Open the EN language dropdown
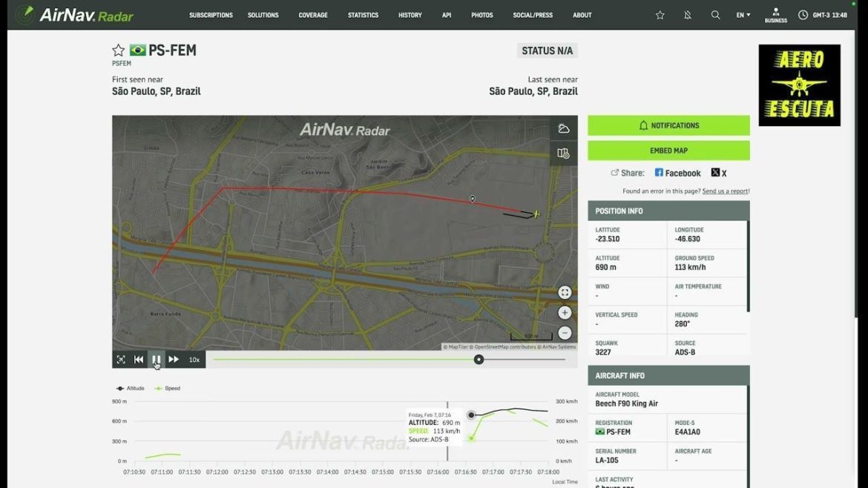The width and height of the screenshot is (868, 488). [741, 14]
